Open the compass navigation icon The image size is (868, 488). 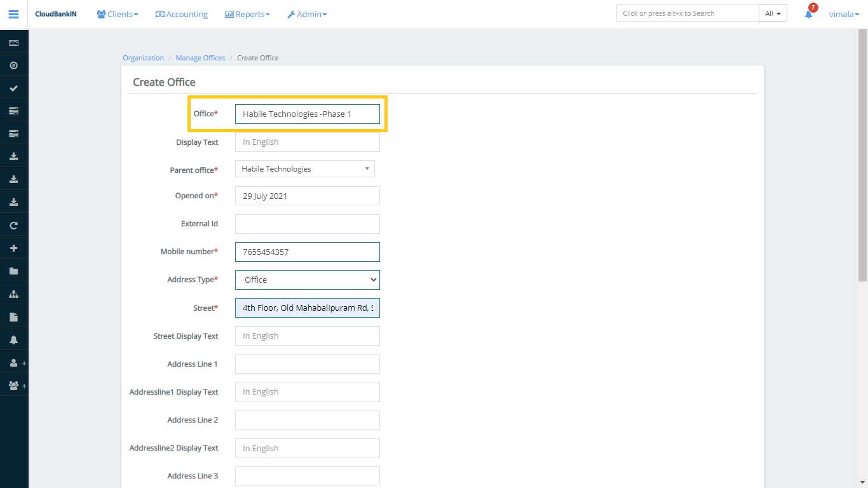(14, 65)
